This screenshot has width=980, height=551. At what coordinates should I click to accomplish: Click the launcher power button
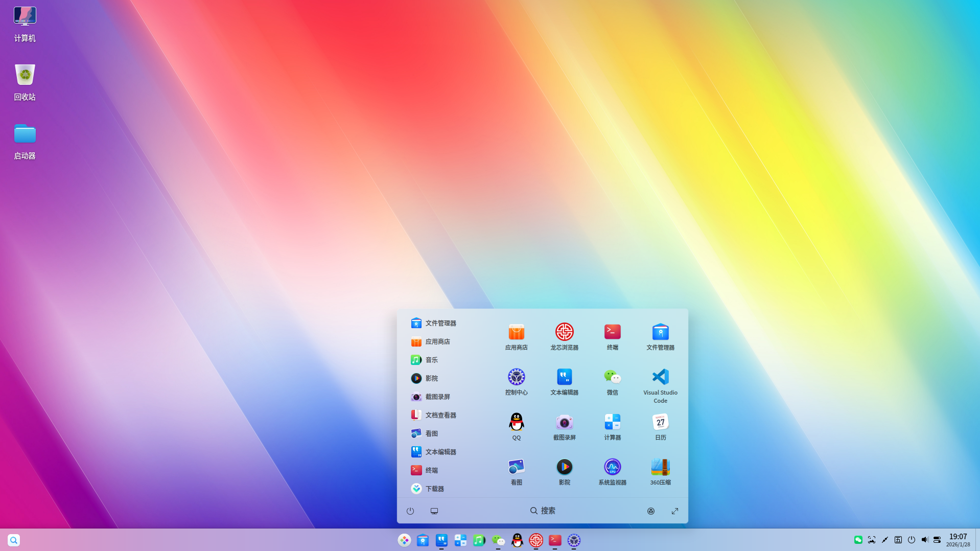click(x=410, y=511)
